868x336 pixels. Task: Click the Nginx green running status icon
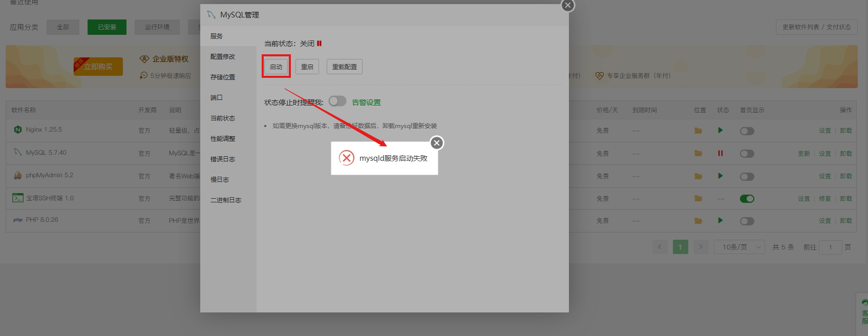(x=721, y=130)
